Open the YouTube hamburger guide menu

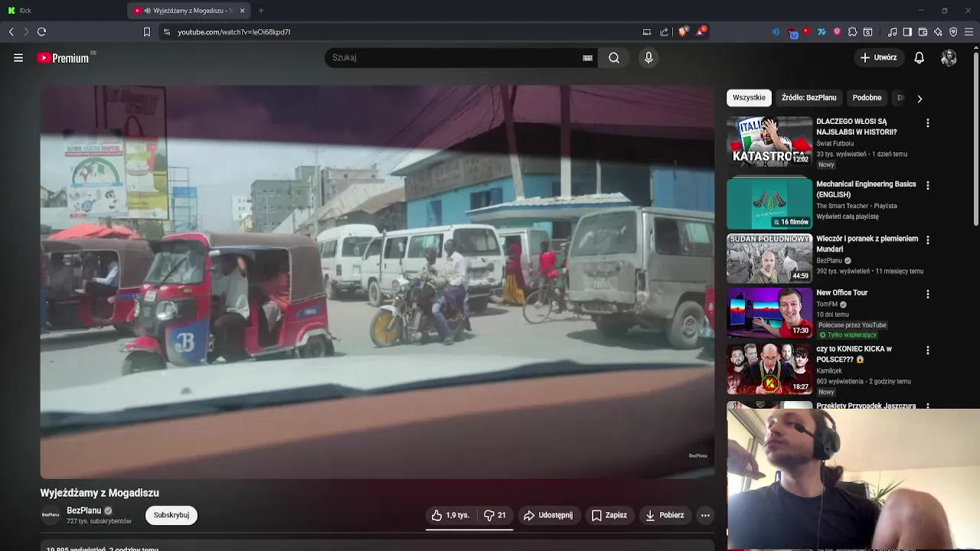pyautogui.click(x=18, y=57)
